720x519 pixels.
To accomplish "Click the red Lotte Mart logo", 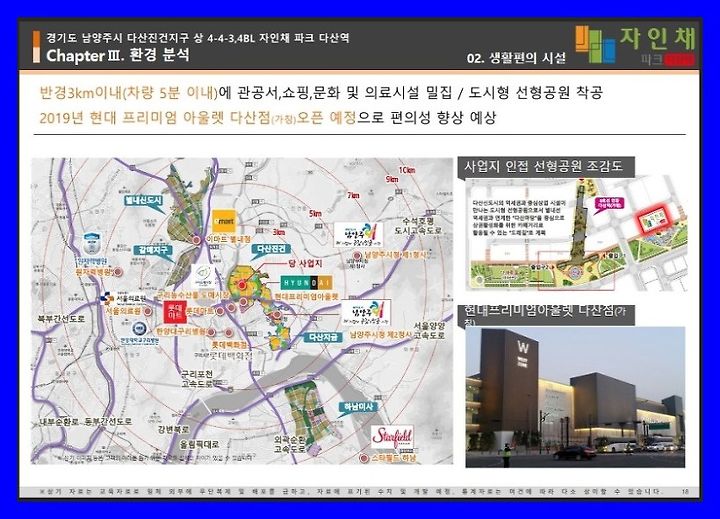I will point(175,313).
